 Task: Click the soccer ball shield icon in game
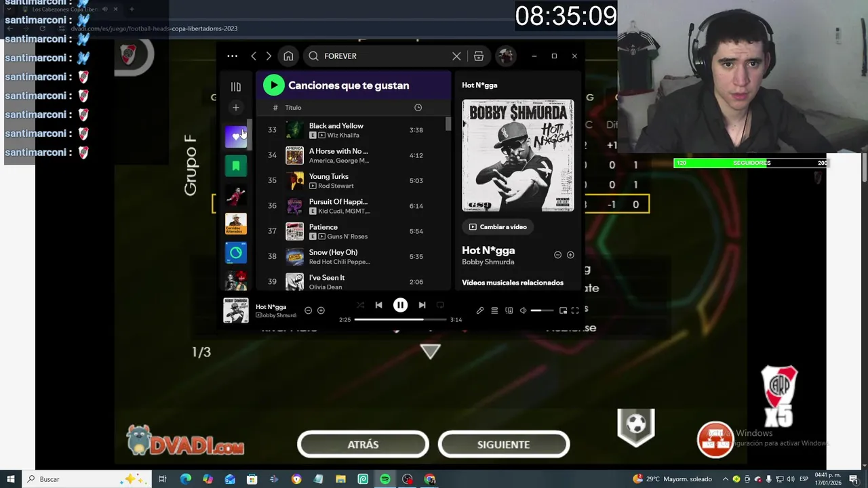pos(636,427)
